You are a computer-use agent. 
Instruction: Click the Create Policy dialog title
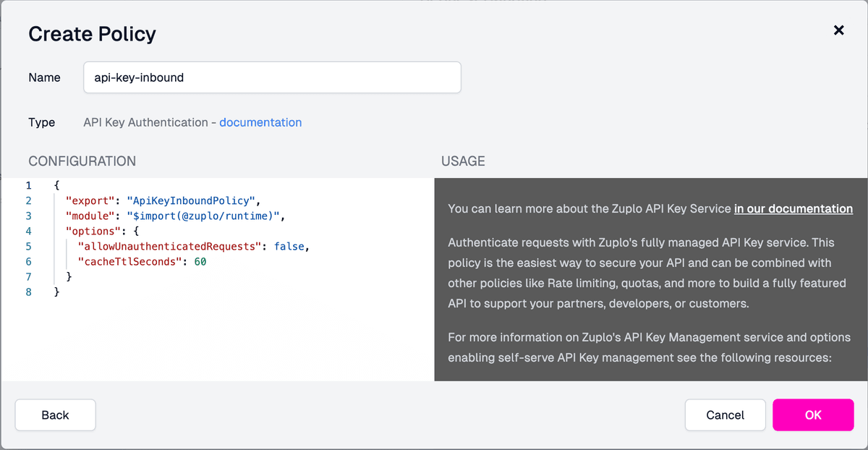[92, 33]
